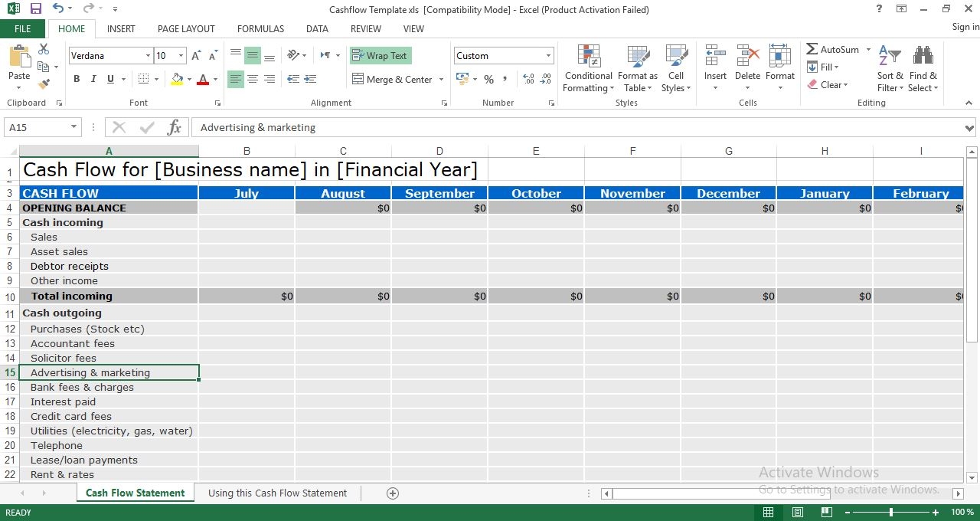Viewport: 980px width, 521px height.
Task: Expand the Merge & Center options arrow
Action: click(x=442, y=79)
